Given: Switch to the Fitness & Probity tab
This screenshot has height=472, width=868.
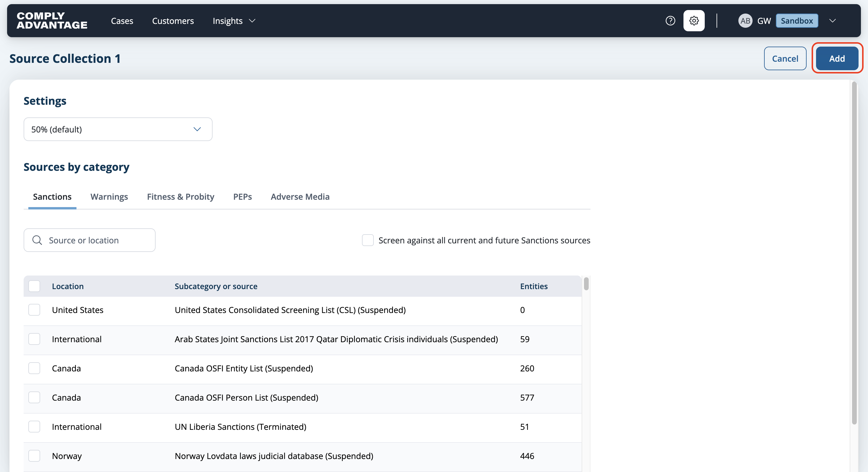Looking at the screenshot, I should 181,196.
